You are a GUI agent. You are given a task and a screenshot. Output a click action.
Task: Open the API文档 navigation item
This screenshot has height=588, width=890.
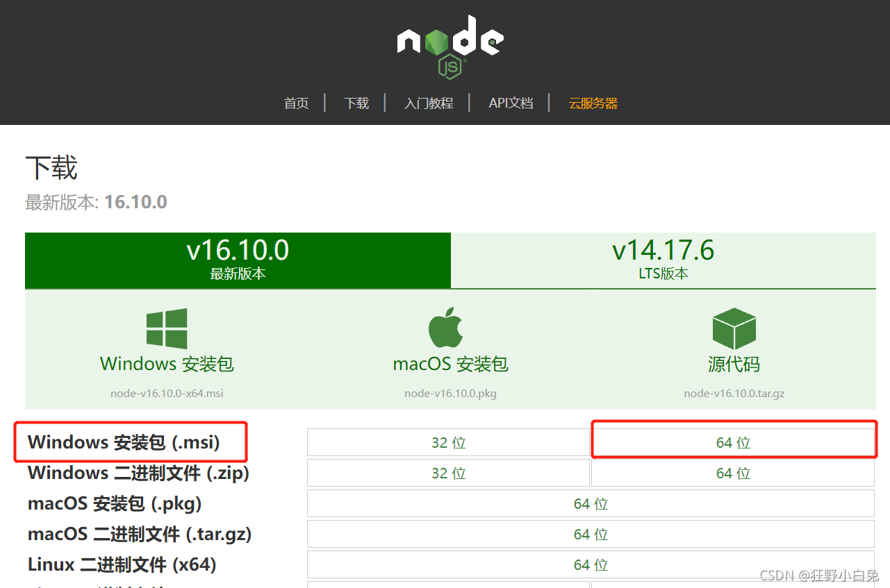511,103
